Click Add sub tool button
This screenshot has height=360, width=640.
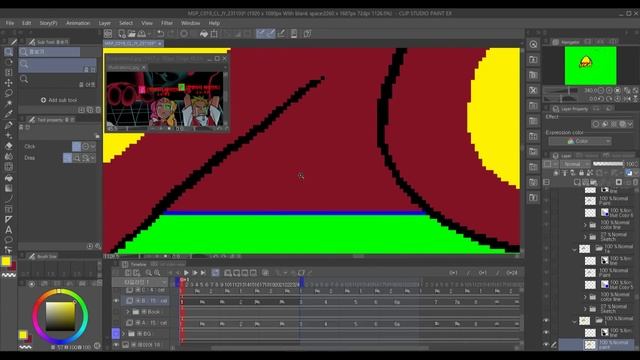coord(59,100)
